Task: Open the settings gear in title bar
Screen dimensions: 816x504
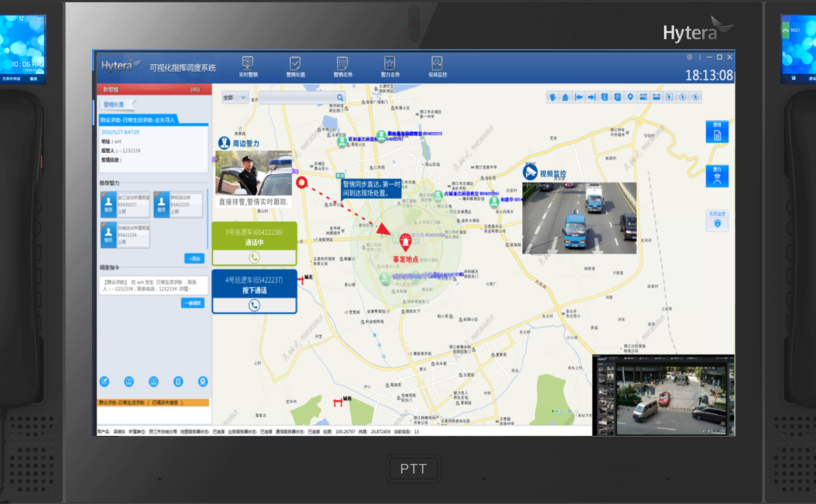Action: 690,57
